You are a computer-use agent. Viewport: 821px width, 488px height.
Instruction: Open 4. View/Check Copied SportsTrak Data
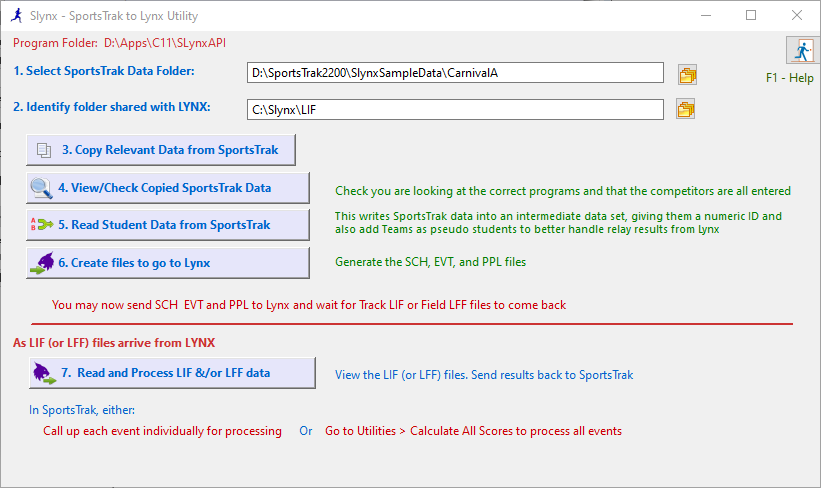168,188
